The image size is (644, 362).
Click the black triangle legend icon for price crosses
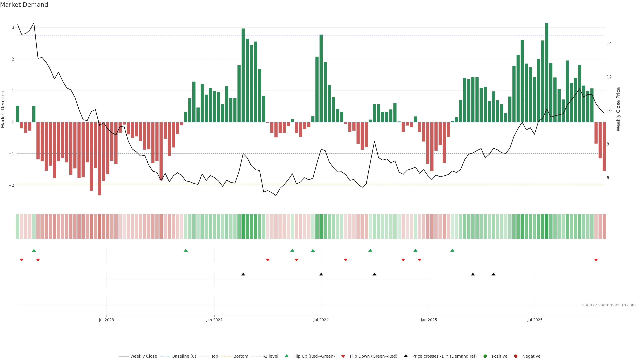(x=406, y=356)
